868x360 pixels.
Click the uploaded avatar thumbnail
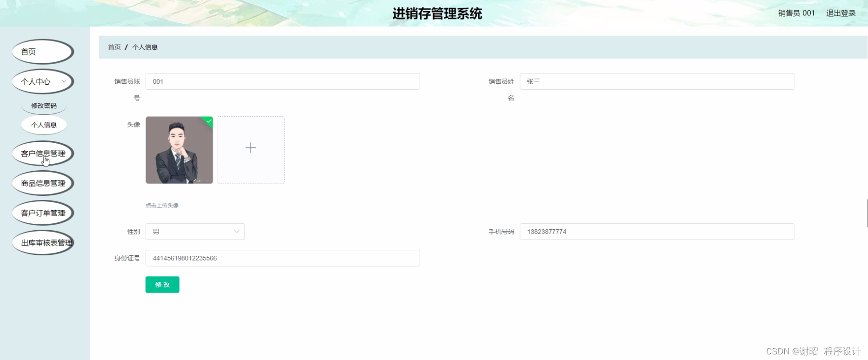point(179,150)
